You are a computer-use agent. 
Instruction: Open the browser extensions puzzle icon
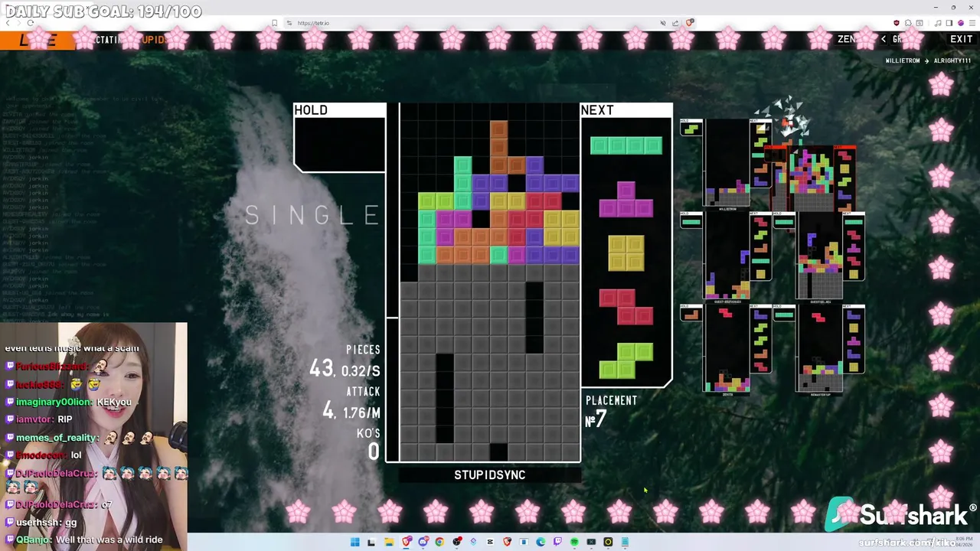tap(907, 23)
